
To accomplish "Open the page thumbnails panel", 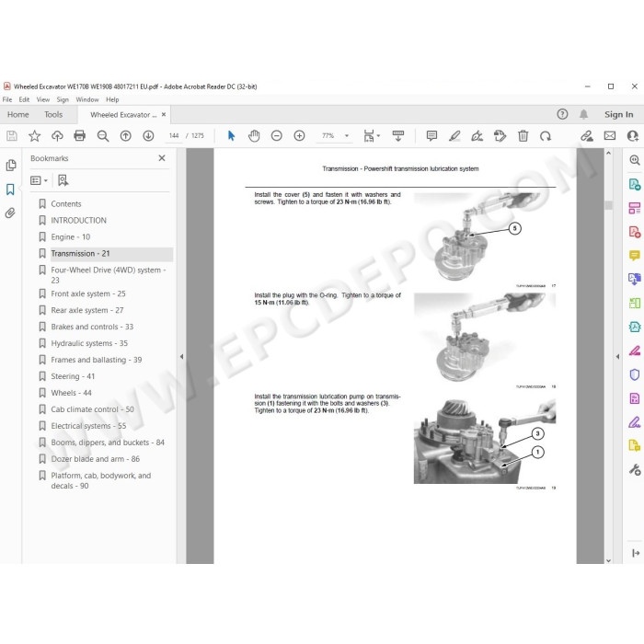I will [x=11, y=165].
